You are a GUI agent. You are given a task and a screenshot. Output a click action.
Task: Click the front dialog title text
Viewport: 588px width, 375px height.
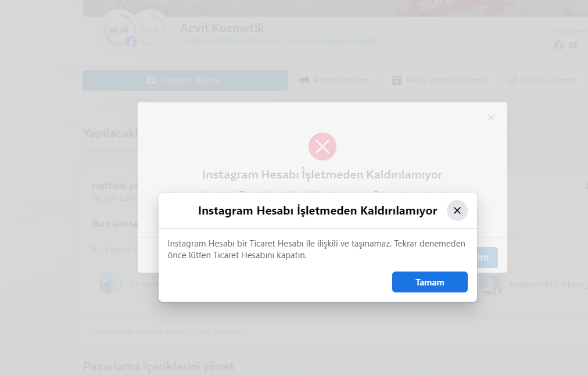click(318, 210)
